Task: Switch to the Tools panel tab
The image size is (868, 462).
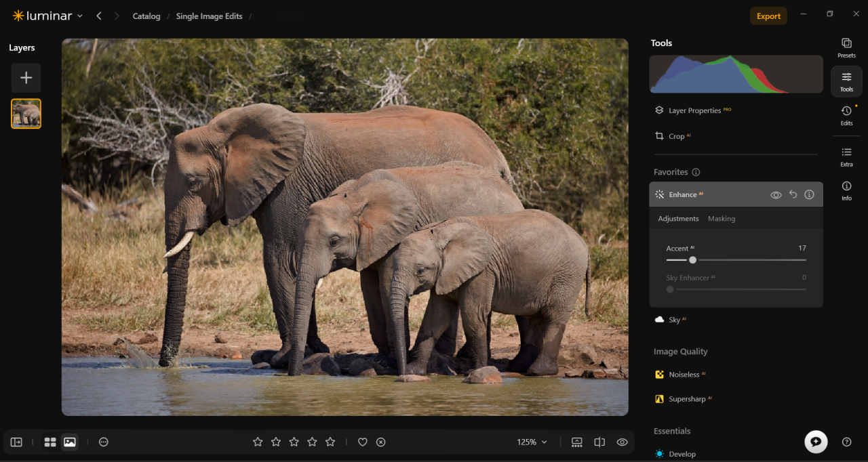Action: (846, 81)
